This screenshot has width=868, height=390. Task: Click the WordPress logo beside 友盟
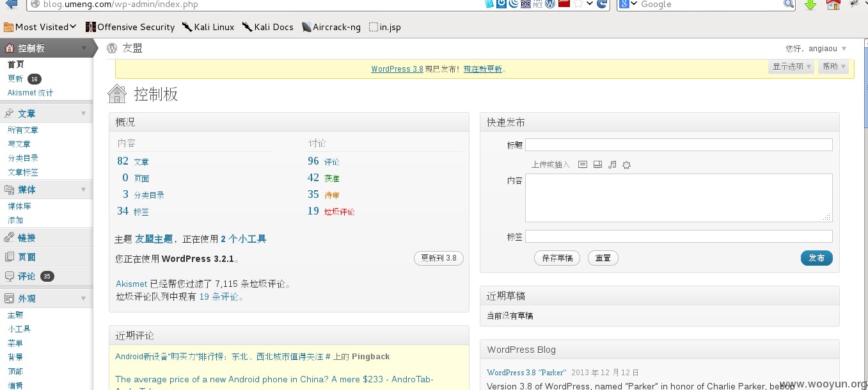click(113, 48)
